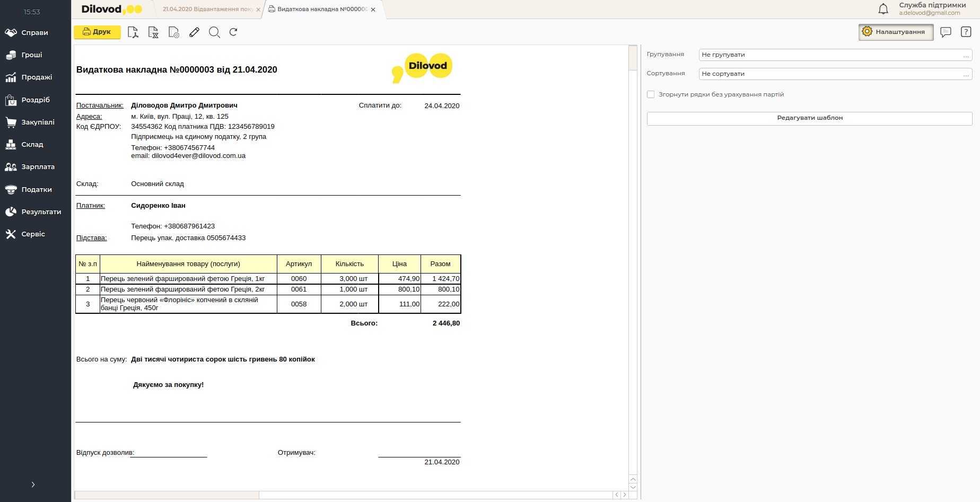Open the Групування dropdown
The image size is (980, 502).
[835, 55]
